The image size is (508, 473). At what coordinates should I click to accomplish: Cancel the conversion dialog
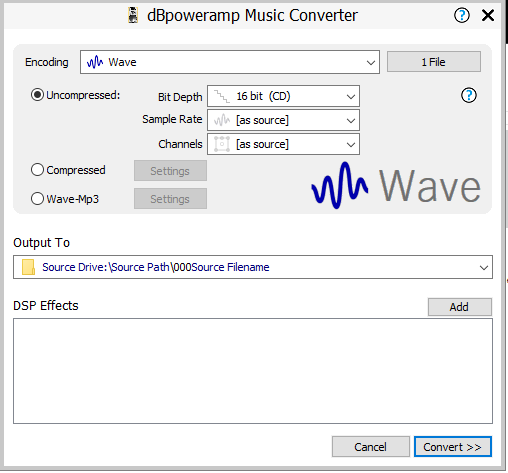(x=371, y=447)
